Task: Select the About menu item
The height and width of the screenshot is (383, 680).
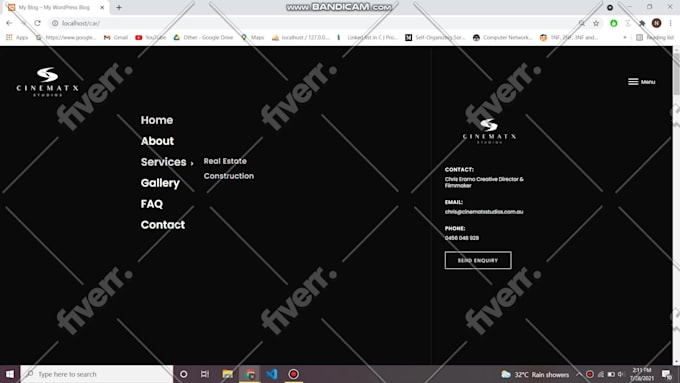Action: (x=157, y=141)
